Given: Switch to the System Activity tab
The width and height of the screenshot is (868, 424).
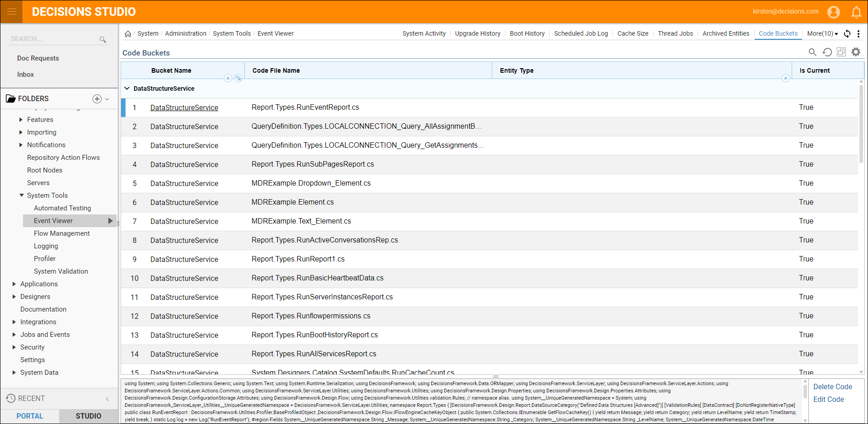Looking at the screenshot, I should click(x=424, y=33).
